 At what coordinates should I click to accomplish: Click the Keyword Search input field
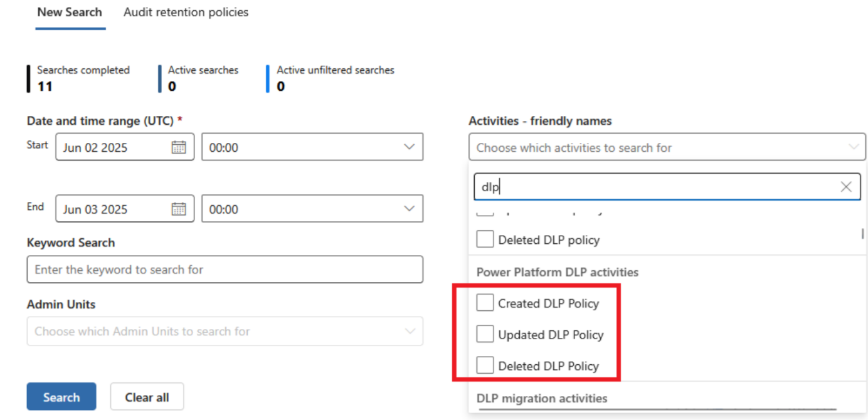point(225,269)
